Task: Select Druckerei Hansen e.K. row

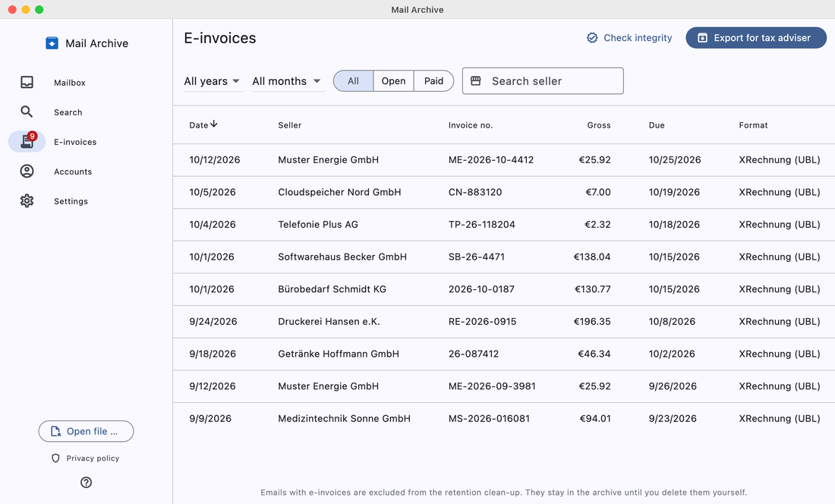Action: tap(504, 322)
